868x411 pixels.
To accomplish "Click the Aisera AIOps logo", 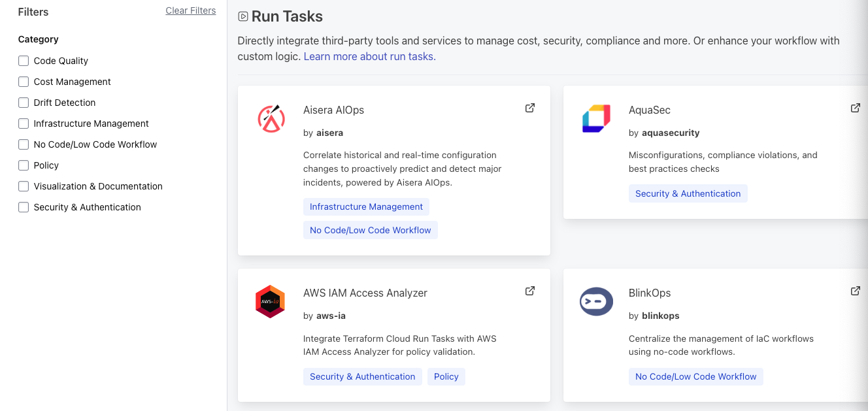I will coord(270,119).
